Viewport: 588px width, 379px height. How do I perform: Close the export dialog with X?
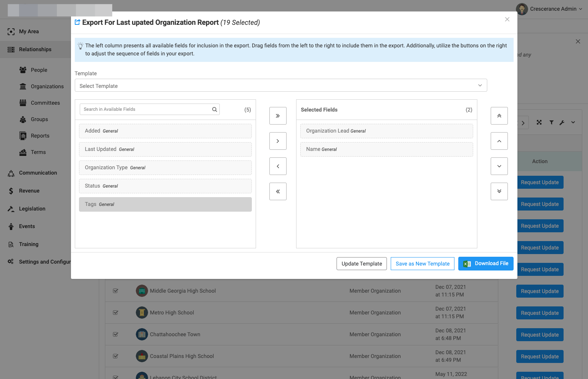pos(507,19)
